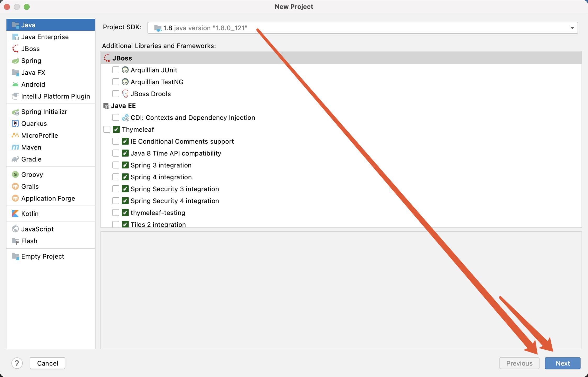
Task: Select the Tiles 2 integration row text
Action: pyautogui.click(x=158, y=225)
